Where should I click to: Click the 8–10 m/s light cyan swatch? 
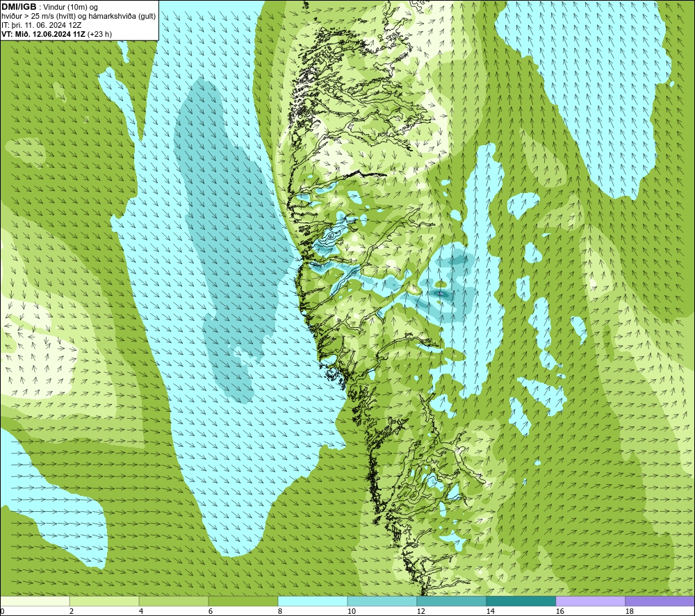313,601
